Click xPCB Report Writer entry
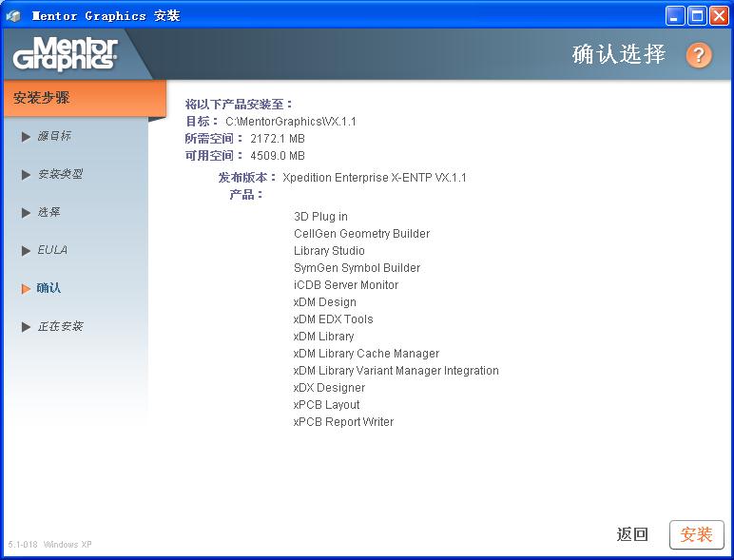734x560 pixels. pyautogui.click(x=343, y=422)
